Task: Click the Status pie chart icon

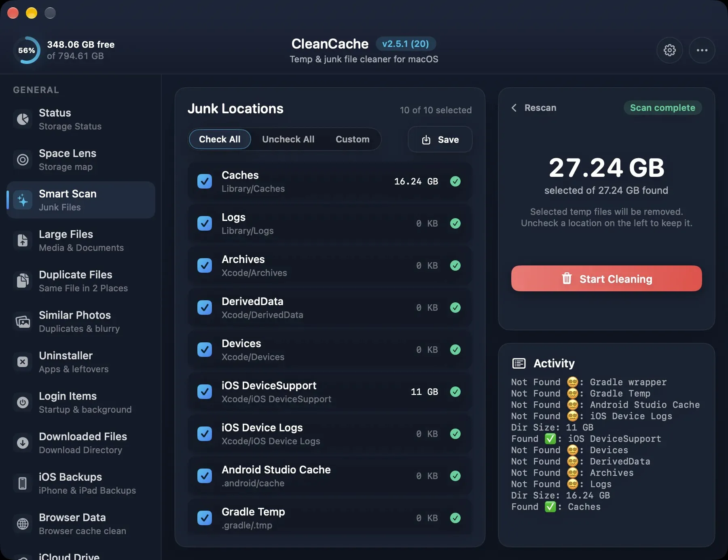Action: (x=23, y=119)
